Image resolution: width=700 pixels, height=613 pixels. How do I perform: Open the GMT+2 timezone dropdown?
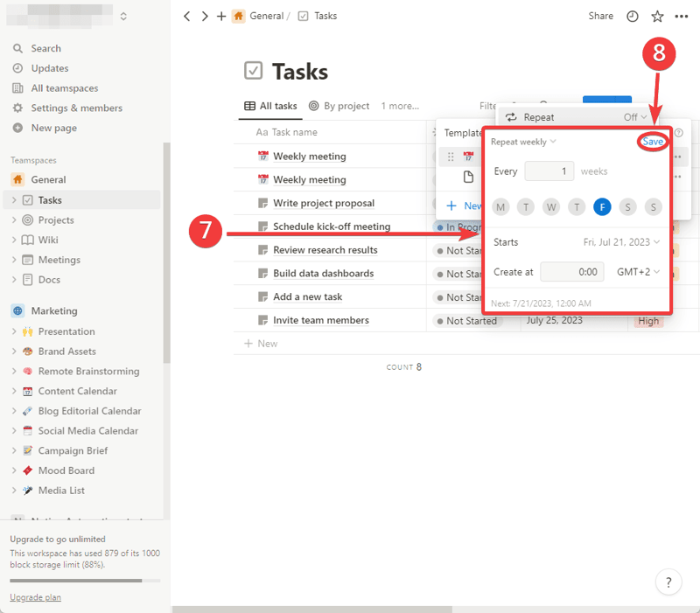[x=638, y=272]
